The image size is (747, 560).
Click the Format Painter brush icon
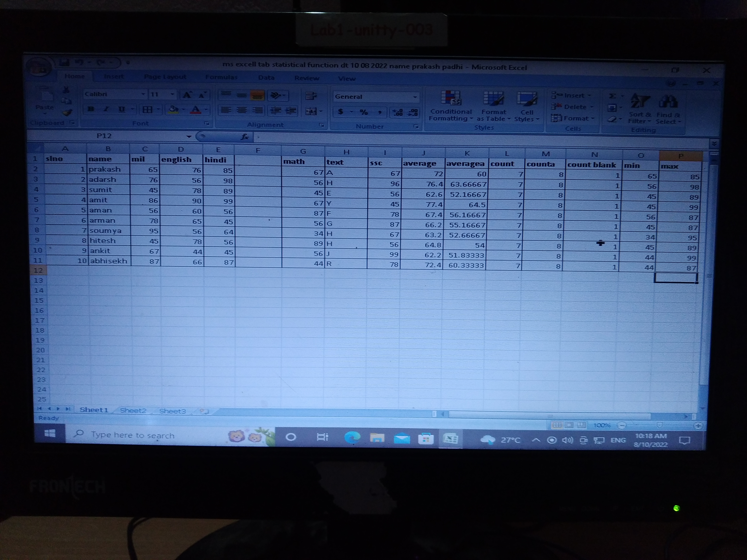(x=67, y=113)
